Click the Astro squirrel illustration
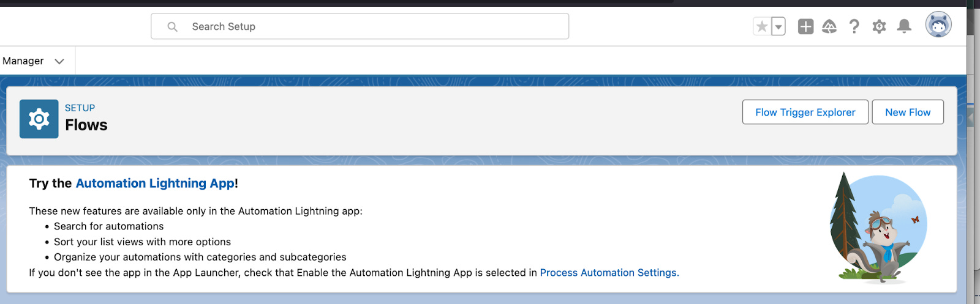Screen dimensions: 980x304 [878, 228]
